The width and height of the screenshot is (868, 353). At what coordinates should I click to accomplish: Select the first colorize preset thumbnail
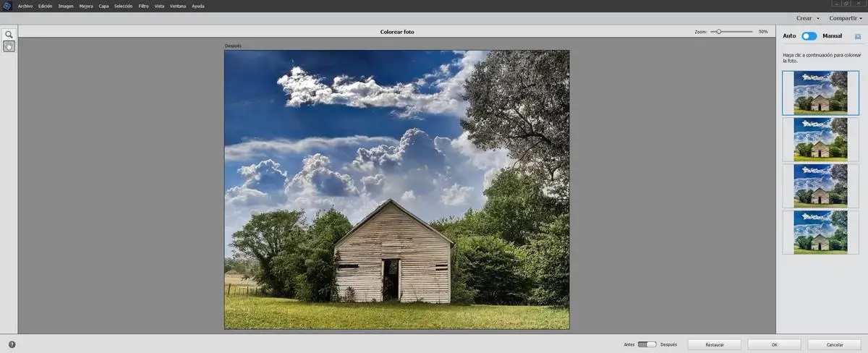pos(821,93)
